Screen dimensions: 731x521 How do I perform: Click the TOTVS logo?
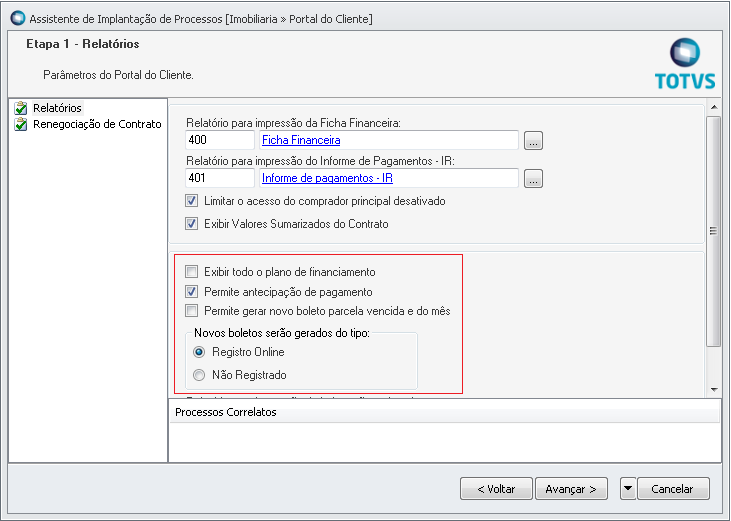tap(685, 64)
